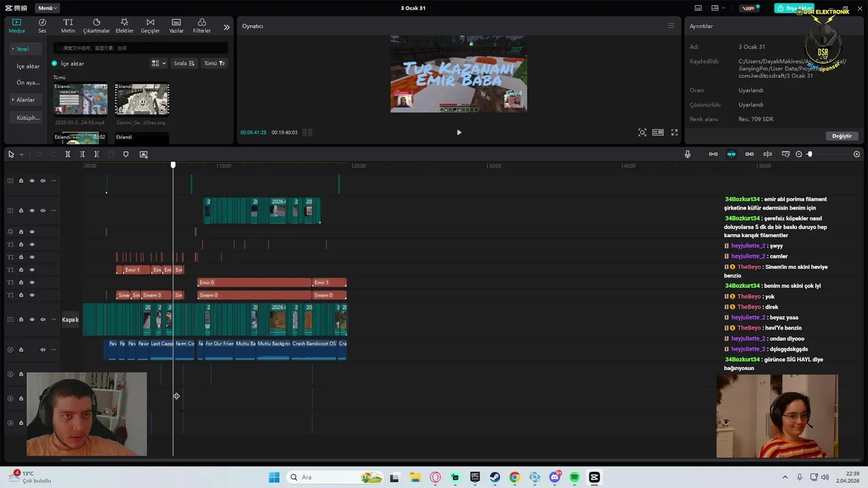Click the split clip tool

(68, 155)
